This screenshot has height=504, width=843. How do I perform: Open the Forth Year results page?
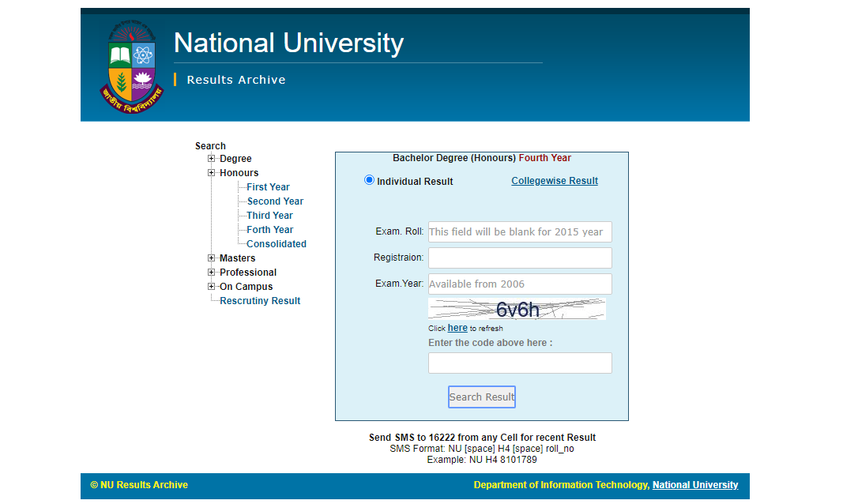[270, 230]
